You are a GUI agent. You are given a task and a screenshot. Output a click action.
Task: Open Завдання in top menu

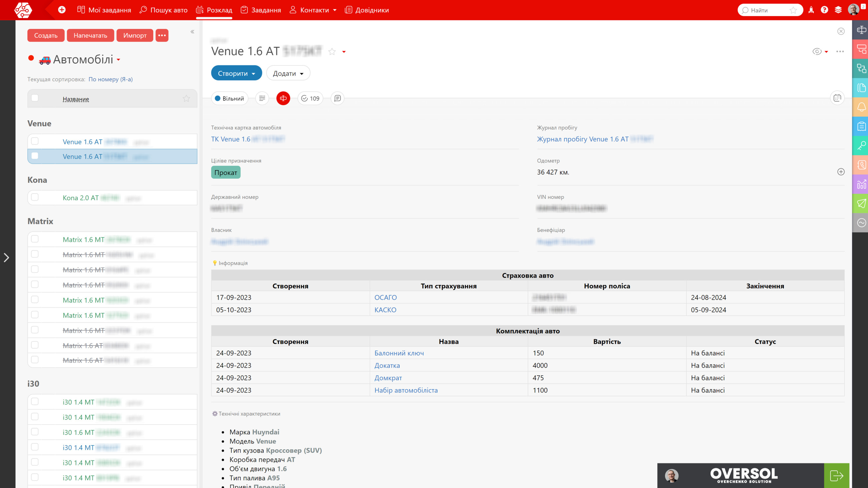point(261,10)
